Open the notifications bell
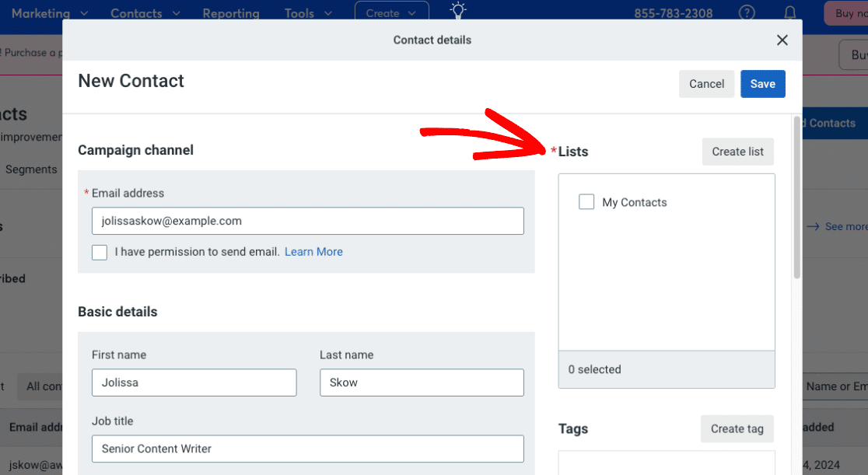The height and width of the screenshot is (475, 868). 789,12
